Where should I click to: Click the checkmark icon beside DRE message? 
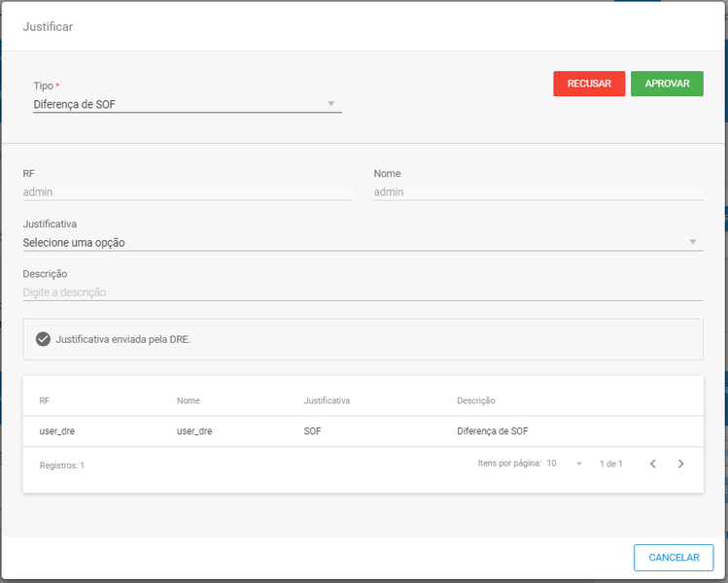pyautogui.click(x=43, y=339)
